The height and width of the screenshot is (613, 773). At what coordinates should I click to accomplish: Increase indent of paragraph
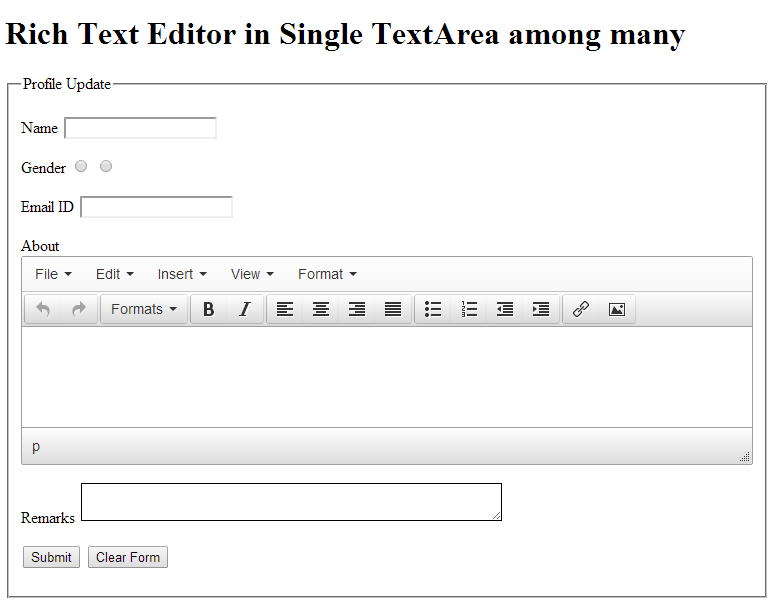(x=541, y=309)
